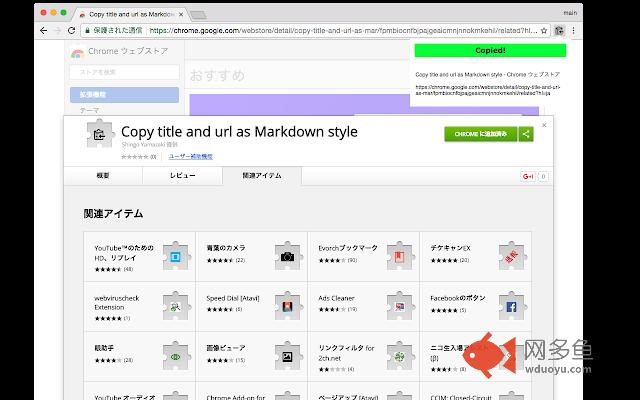Open YouTube™のための HD、リプレイ item

124,253
